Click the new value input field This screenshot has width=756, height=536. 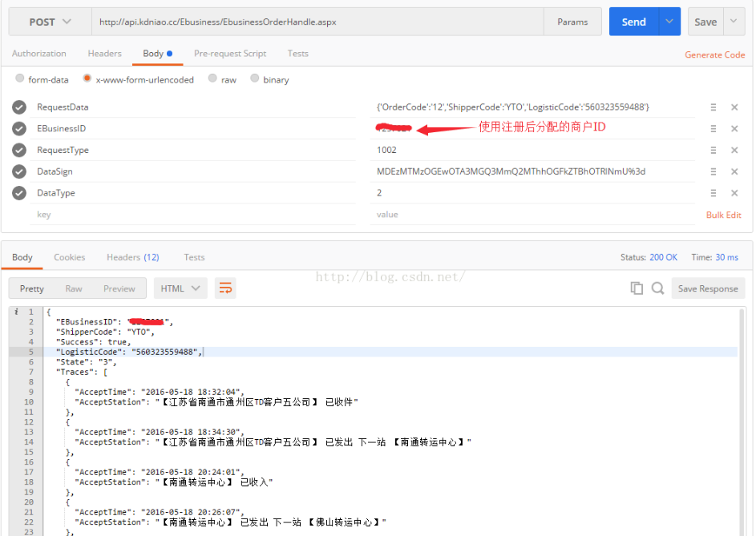tap(532, 215)
